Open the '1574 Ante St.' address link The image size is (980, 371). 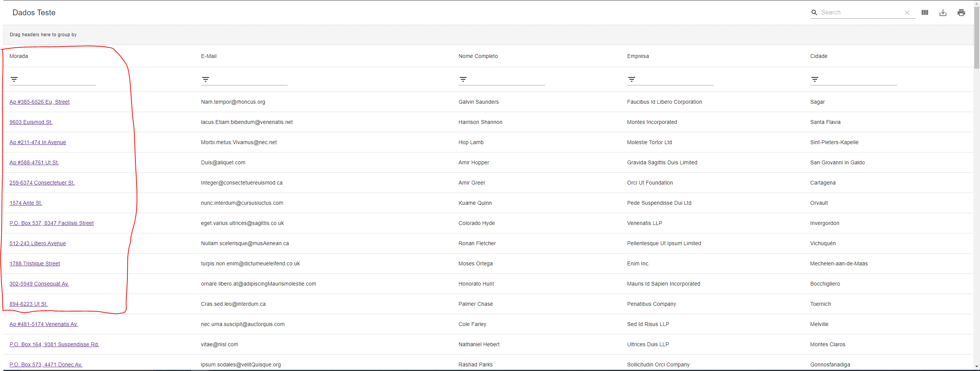pos(26,203)
